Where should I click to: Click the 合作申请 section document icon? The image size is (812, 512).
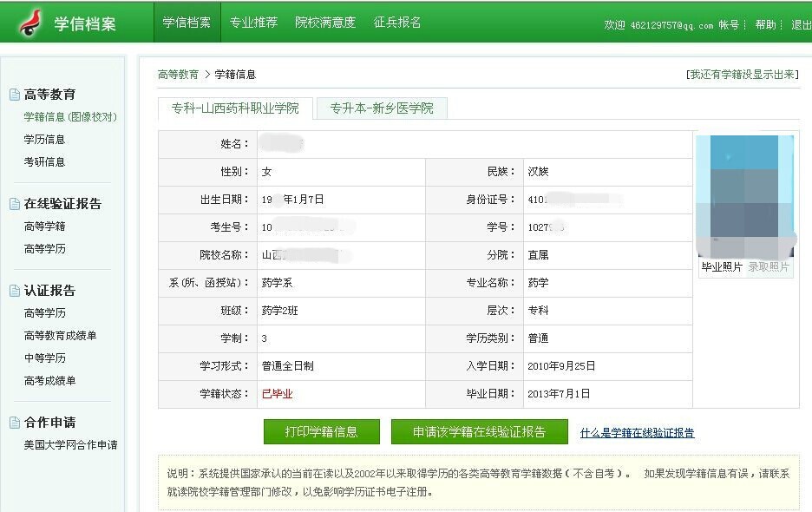pos(14,423)
